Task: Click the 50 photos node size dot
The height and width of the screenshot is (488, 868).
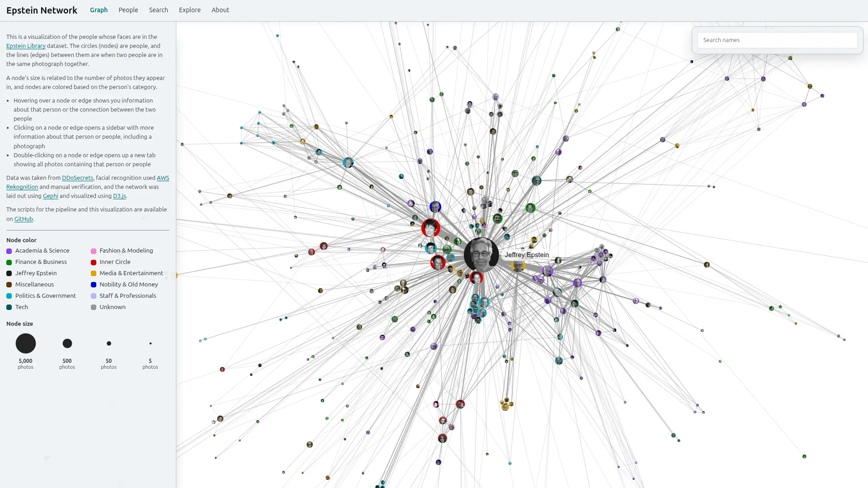Action: click(x=109, y=343)
